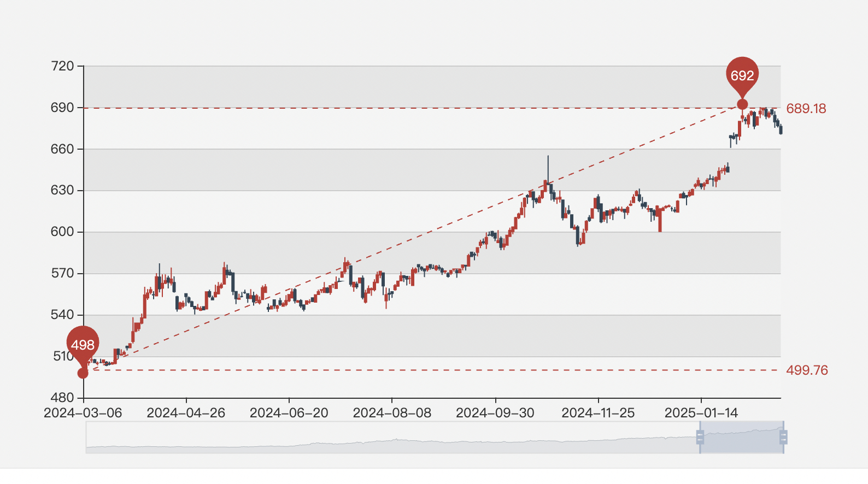Click the 630 y-axis value label

click(62, 191)
